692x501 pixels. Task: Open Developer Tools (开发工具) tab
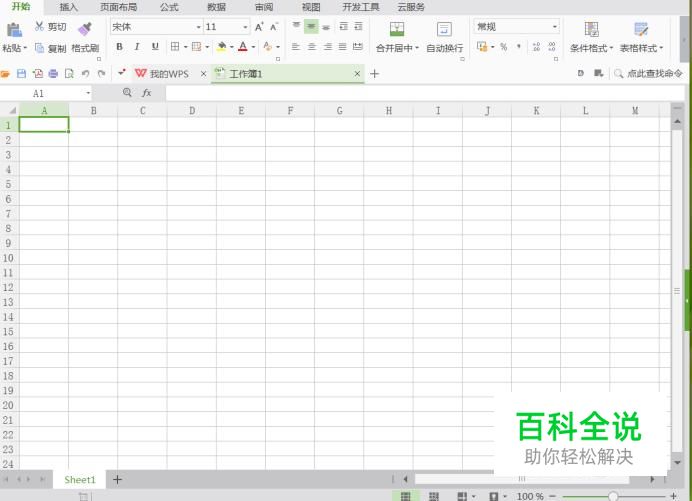point(361,7)
